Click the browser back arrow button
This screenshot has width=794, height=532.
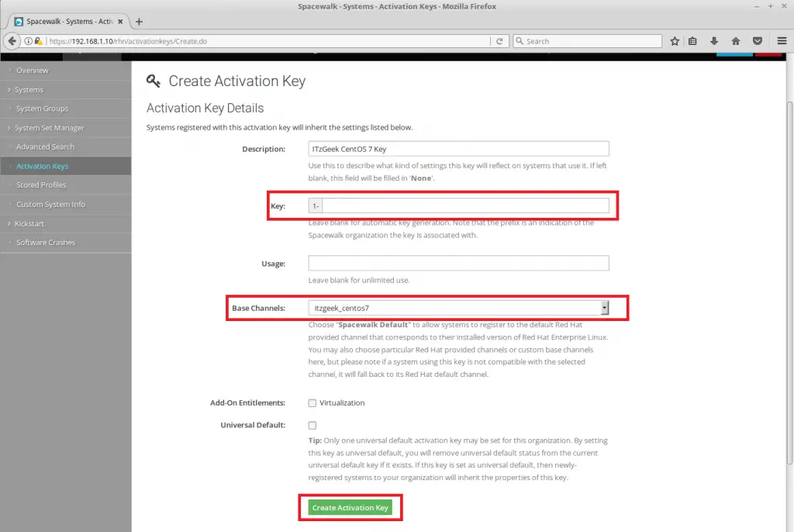tap(12, 41)
